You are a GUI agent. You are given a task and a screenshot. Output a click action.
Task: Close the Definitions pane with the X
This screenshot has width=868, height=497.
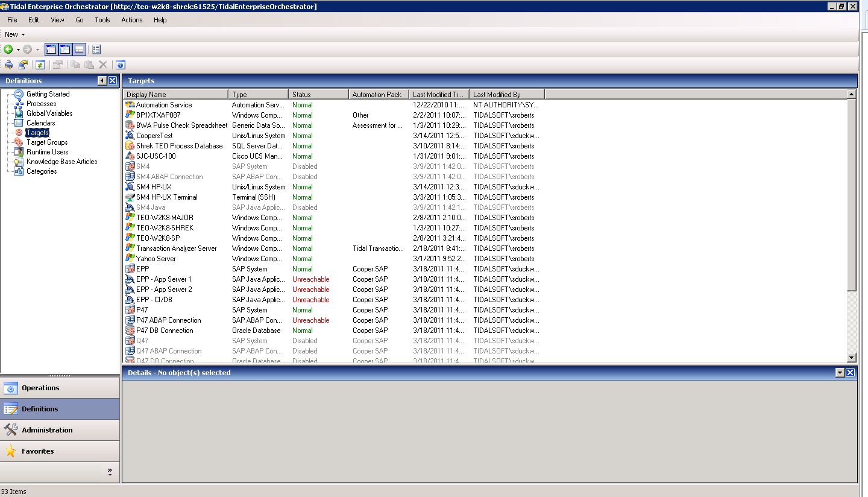(x=113, y=81)
